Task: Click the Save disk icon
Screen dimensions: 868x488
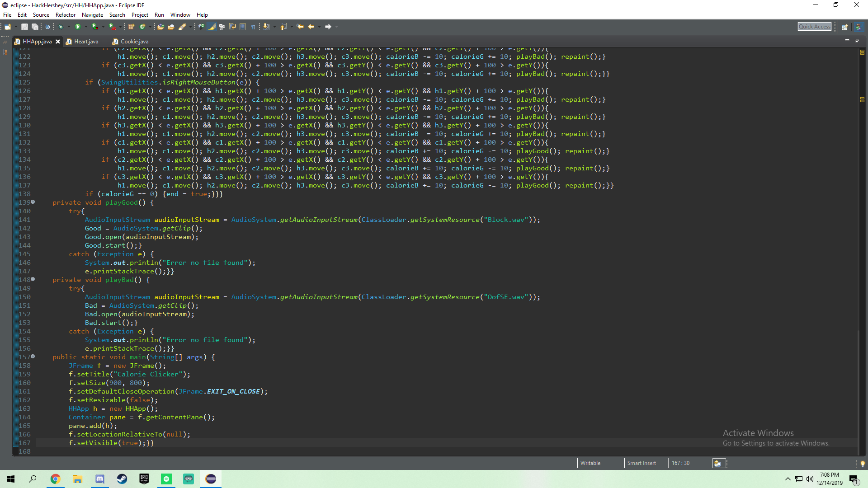Action: [x=25, y=27]
